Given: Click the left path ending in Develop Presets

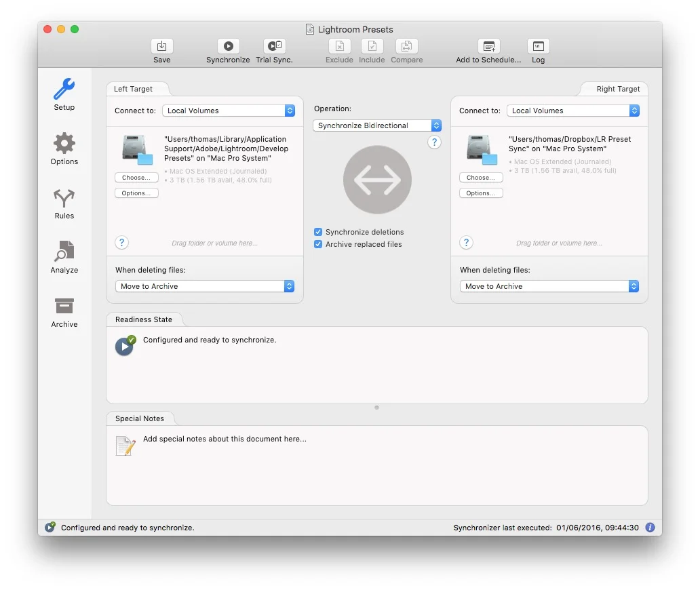Looking at the screenshot, I should coord(227,149).
